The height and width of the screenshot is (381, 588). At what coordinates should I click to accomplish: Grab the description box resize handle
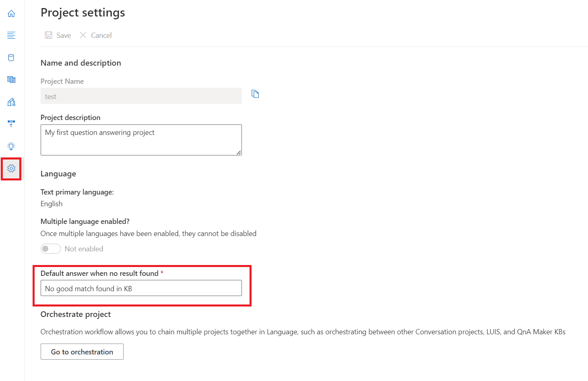pos(239,153)
